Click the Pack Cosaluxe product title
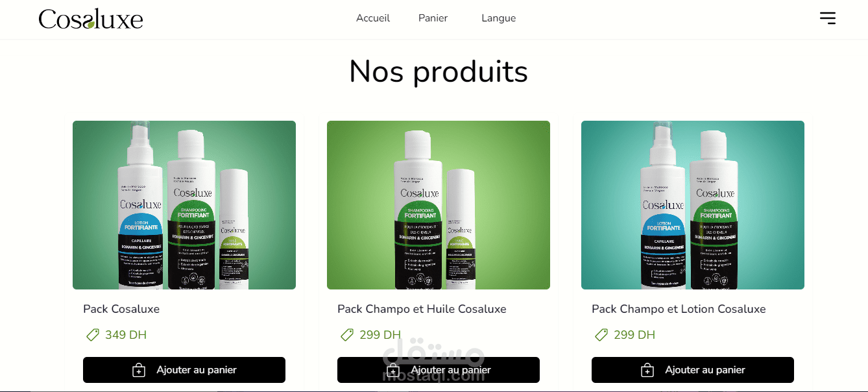 (121, 309)
